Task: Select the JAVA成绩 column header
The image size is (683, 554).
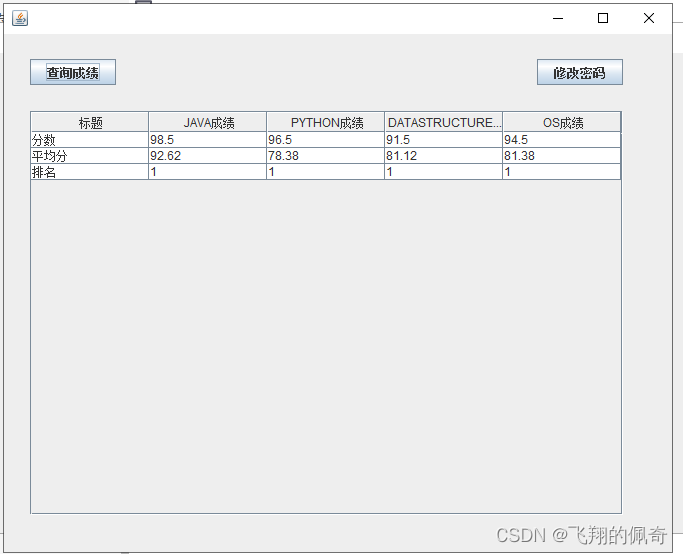Action: [x=208, y=122]
